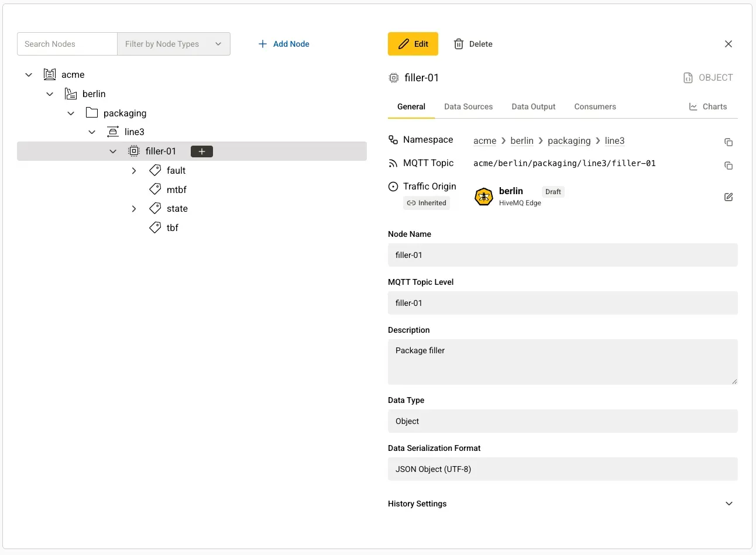Click the filler-01 header chip icon
The height and width of the screenshot is (555, 756).
click(x=394, y=78)
